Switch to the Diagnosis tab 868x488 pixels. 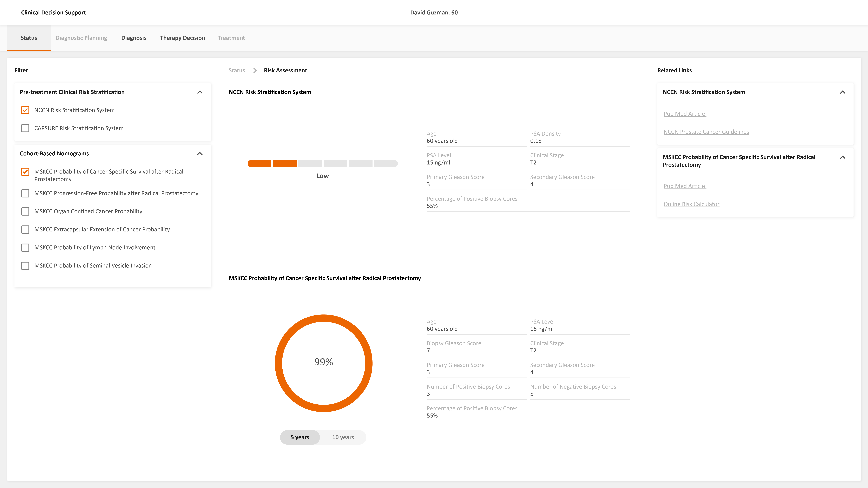134,38
